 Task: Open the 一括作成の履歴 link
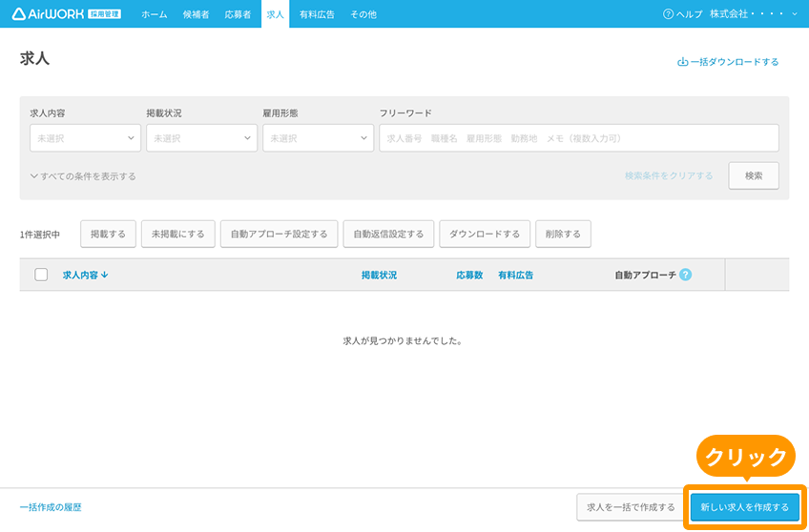[51, 507]
